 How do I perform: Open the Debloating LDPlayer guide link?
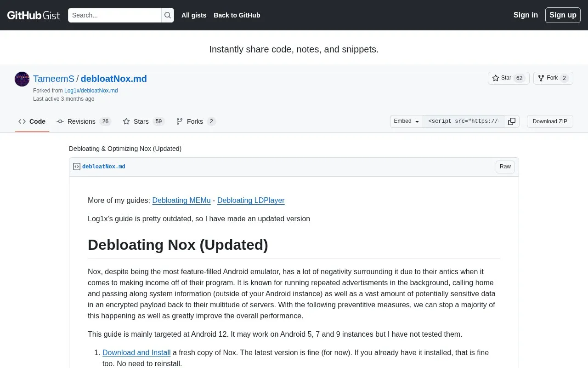[x=251, y=201]
